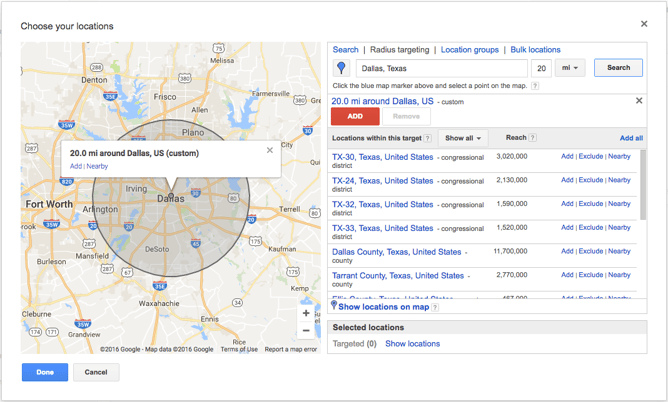
Task: Dismiss the 20.0 mi around Dallas result
Action: 639,101
